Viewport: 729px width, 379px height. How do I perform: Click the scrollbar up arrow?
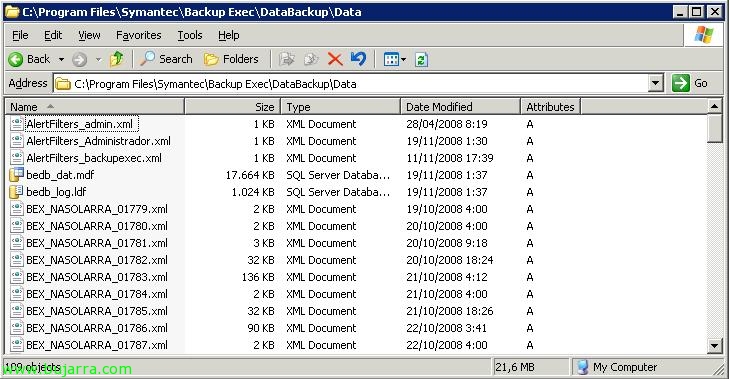tap(715, 106)
